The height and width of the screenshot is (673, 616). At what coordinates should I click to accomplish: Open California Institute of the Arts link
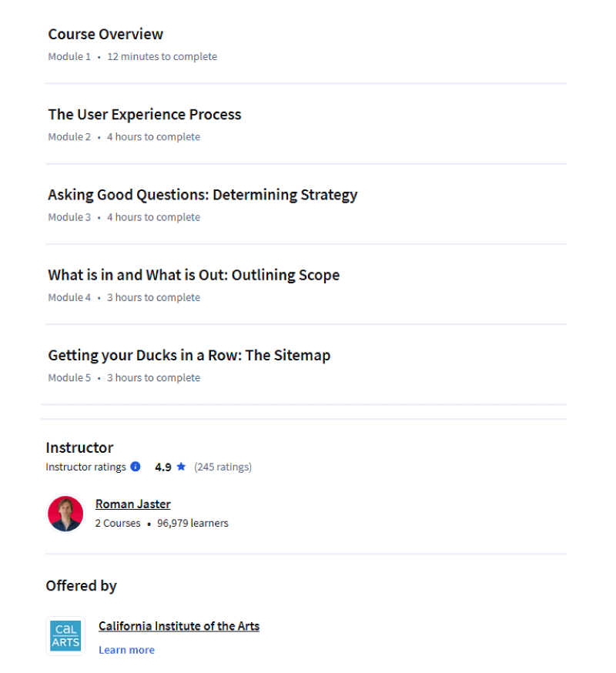click(179, 626)
